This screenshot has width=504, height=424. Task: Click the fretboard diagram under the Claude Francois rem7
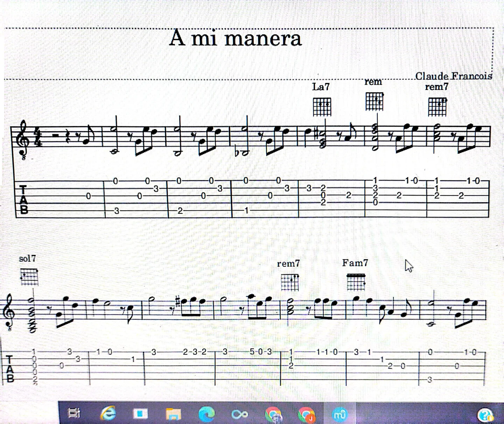(x=437, y=107)
